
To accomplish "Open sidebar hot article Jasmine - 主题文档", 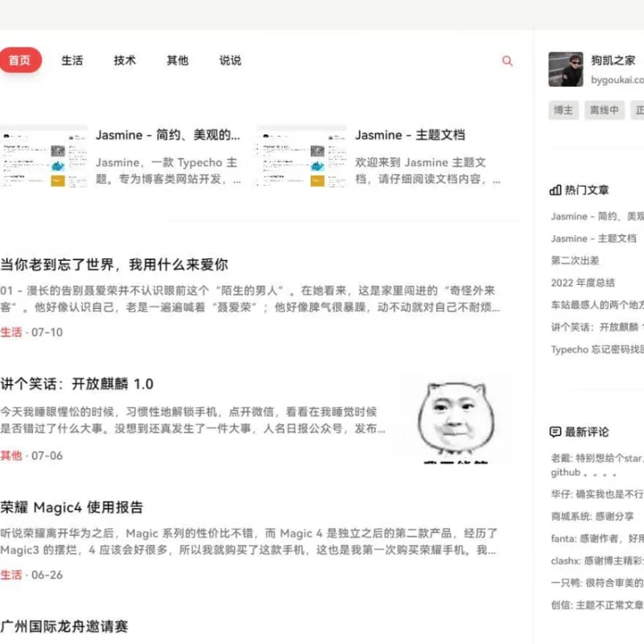I will pos(593,238).
